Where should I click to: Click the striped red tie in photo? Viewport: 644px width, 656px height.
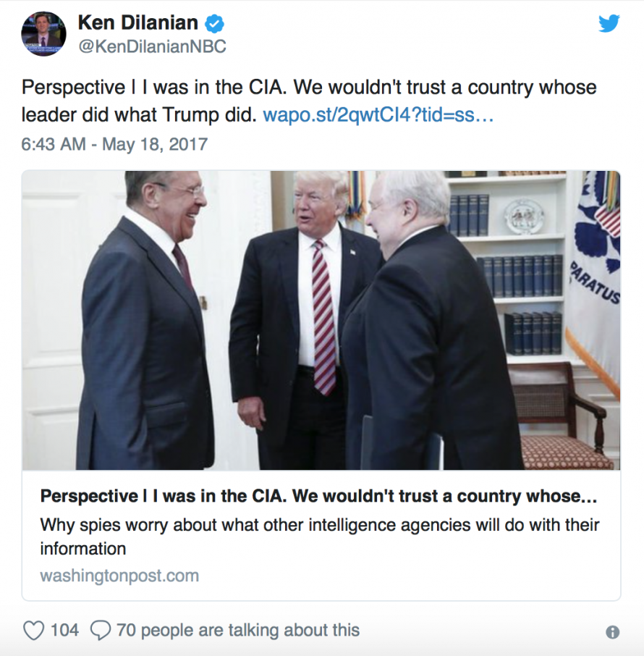(x=323, y=317)
